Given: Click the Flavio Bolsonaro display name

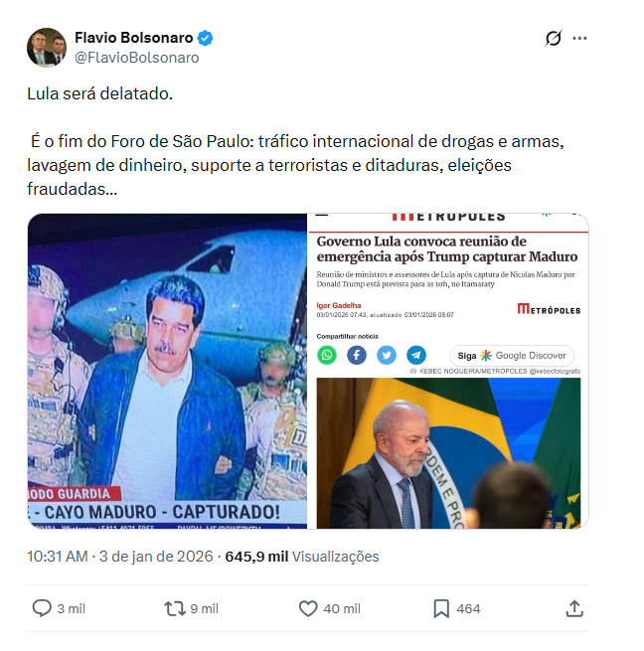Looking at the screenshot, I should [x=134, y=38].
